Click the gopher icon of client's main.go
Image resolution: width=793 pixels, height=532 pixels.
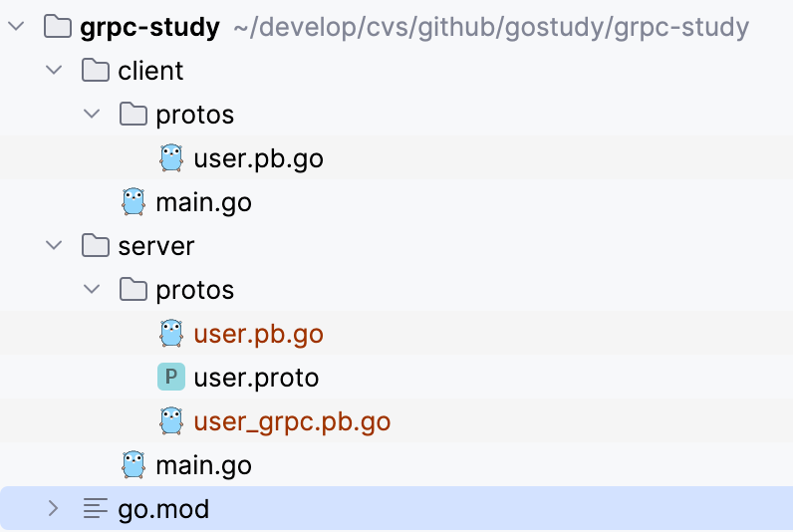click(133, 202)
